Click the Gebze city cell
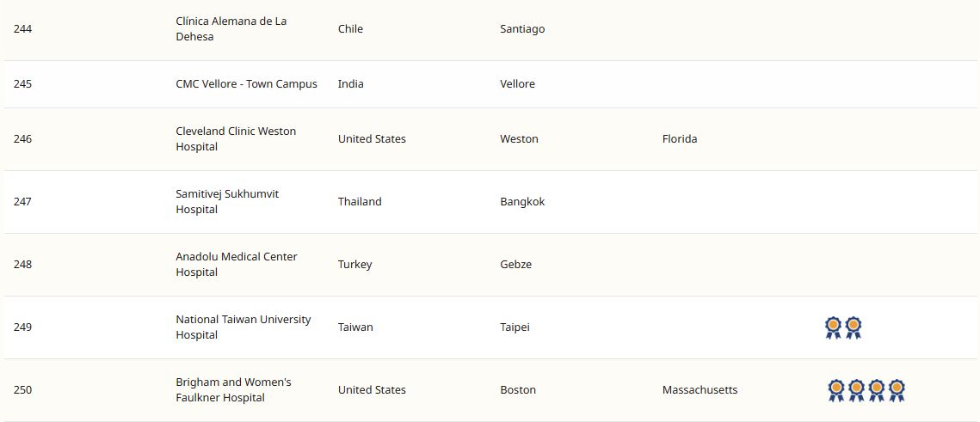Image resolution: width=980 pixels, height=422 pixels. 515,265
